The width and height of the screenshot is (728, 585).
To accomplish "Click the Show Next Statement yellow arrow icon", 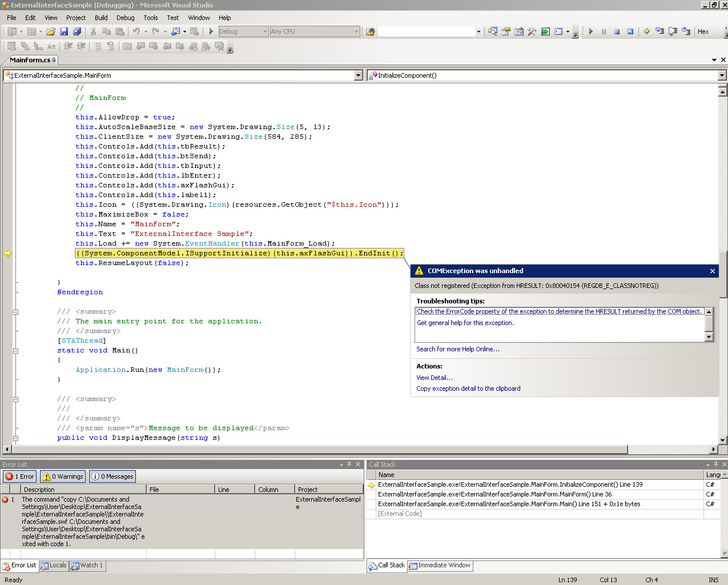I will (x=647, y=31).
